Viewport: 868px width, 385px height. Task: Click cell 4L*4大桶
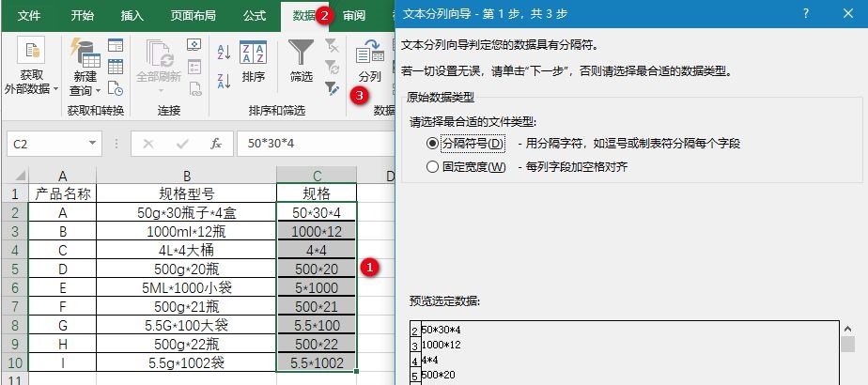tap(187, 250)
